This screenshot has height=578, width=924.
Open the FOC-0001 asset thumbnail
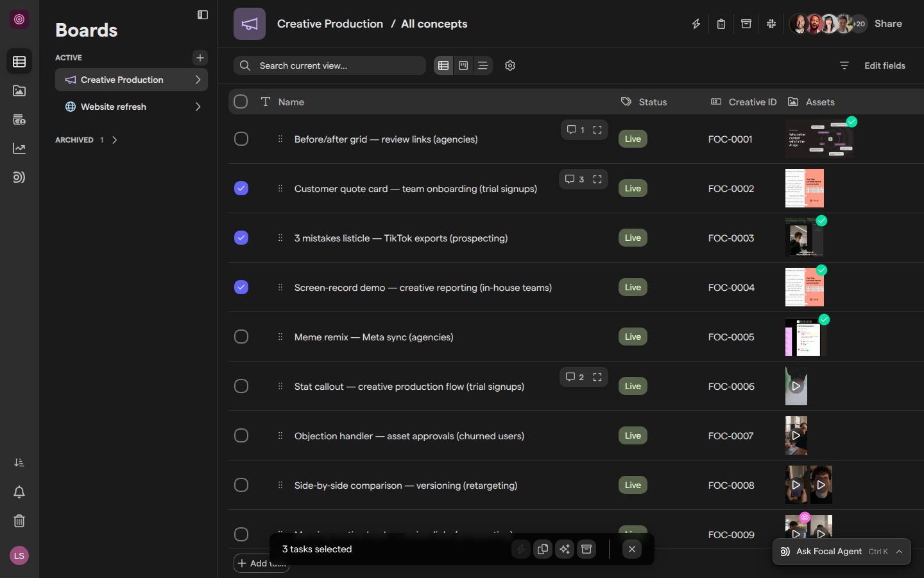(819, 139)
